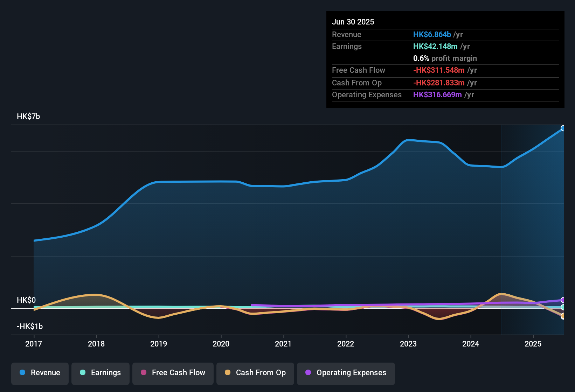575x392 pixels.
Task: Toggle visibility of the Revenue series
Action: [x=40, y=373]
